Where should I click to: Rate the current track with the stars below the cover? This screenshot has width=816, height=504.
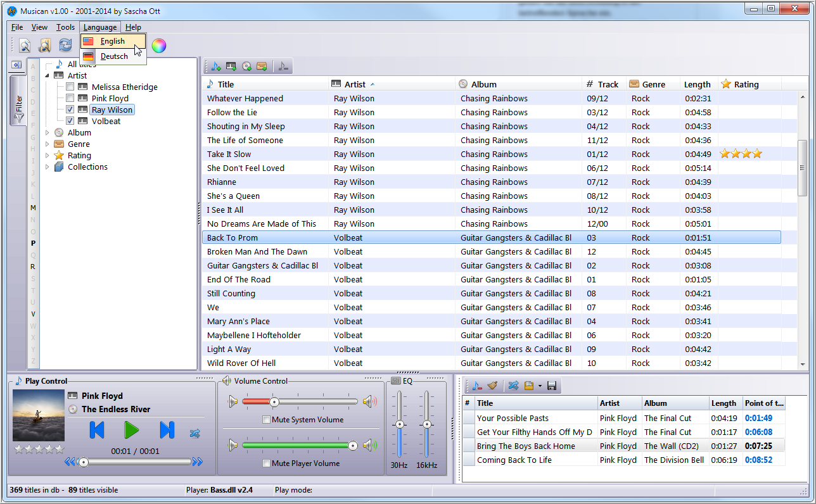pos(39,449)
